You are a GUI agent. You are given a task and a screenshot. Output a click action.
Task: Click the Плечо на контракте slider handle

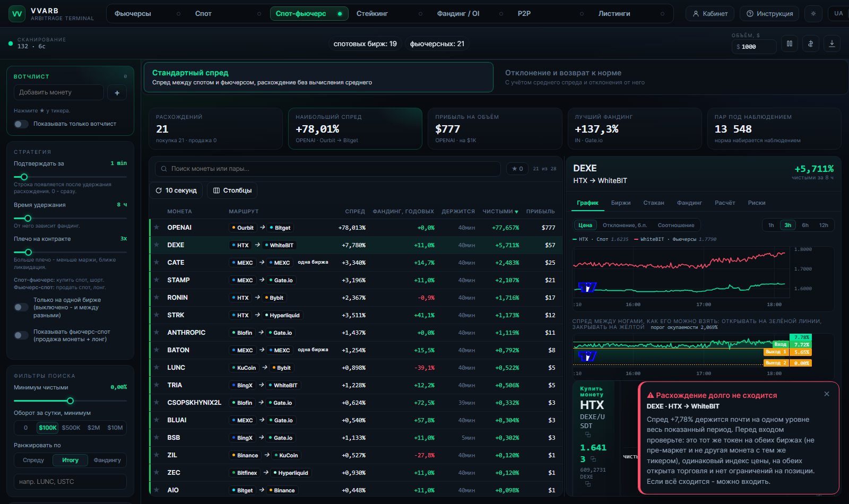(x=28, y=253)
